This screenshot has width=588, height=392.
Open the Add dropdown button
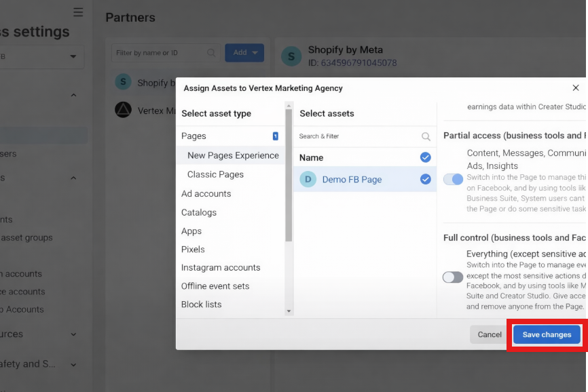pos(244,53)
